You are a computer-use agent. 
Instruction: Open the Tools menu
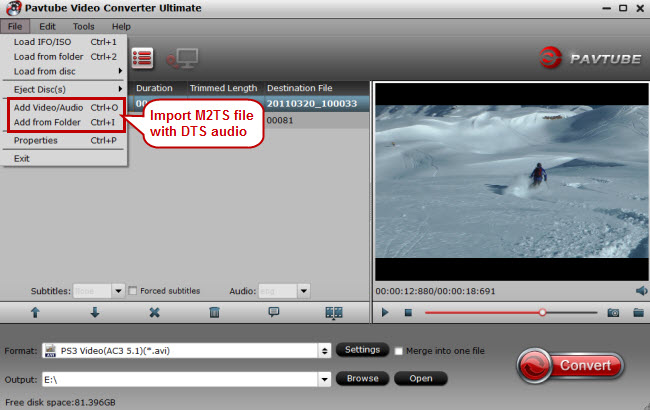[84, 27]
